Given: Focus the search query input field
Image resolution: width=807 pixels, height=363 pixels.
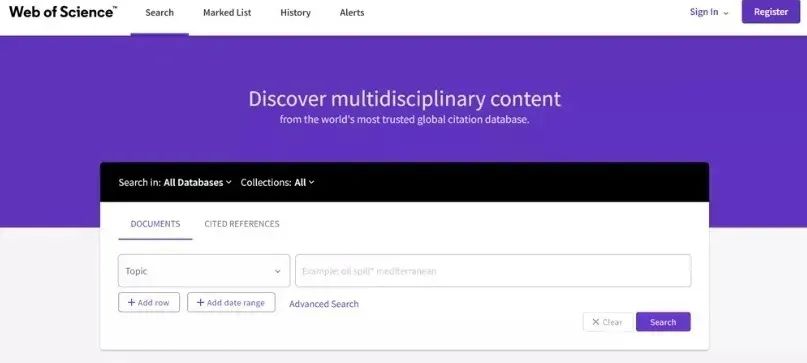Looking at the screenshot, I should (x=493, y=271).
